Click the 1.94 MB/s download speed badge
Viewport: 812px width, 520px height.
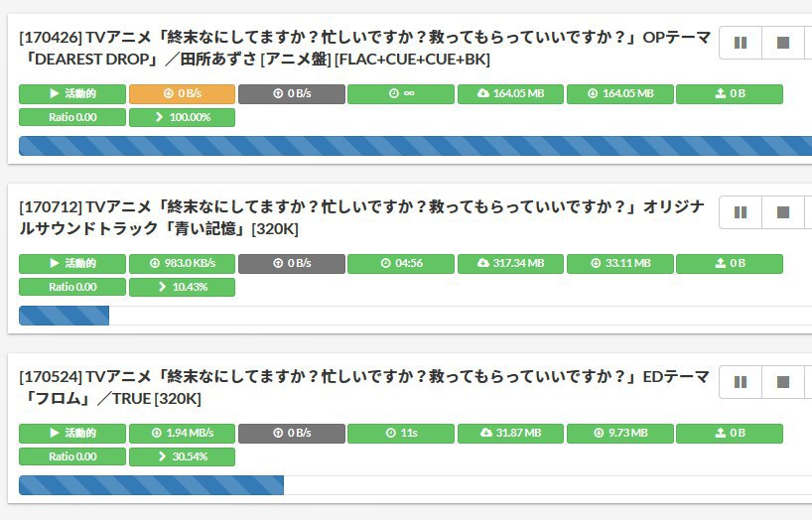pos(182,434)
